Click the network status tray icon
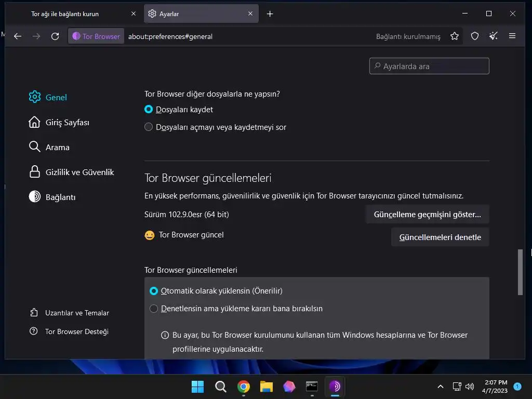Image resolution: width=532 pixels, height=399 pixels. click(457, 387)
